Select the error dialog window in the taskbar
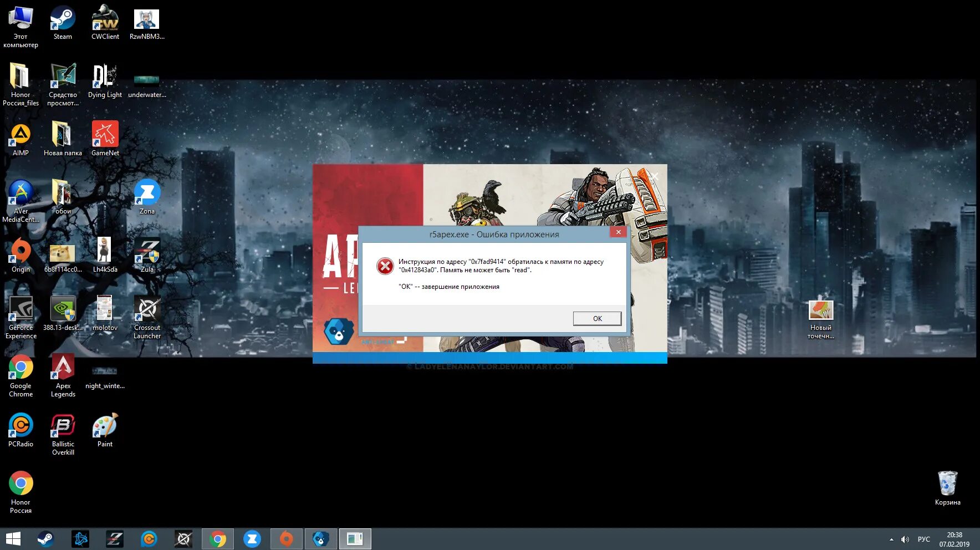This screenshot has width=980, height=550. pos(355,538)
